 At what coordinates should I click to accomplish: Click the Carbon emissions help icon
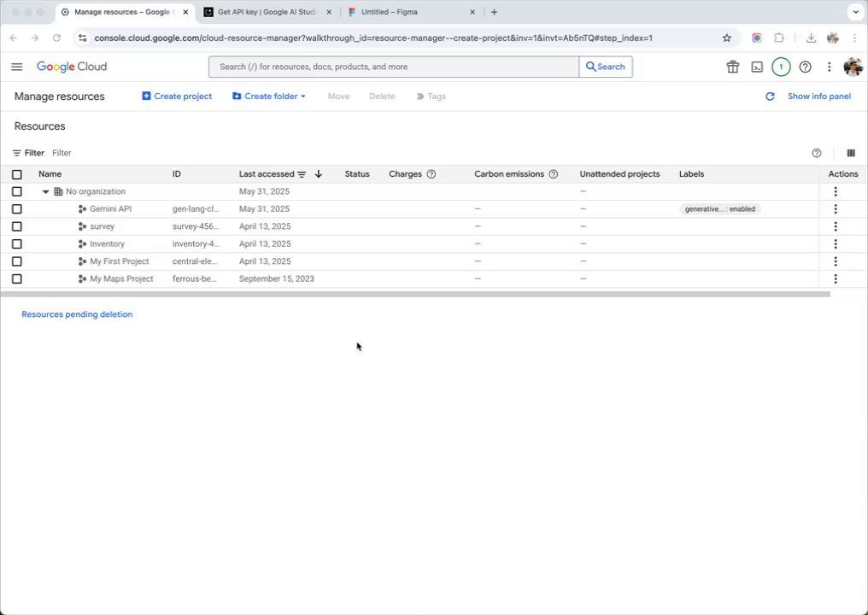coord(553,174)
